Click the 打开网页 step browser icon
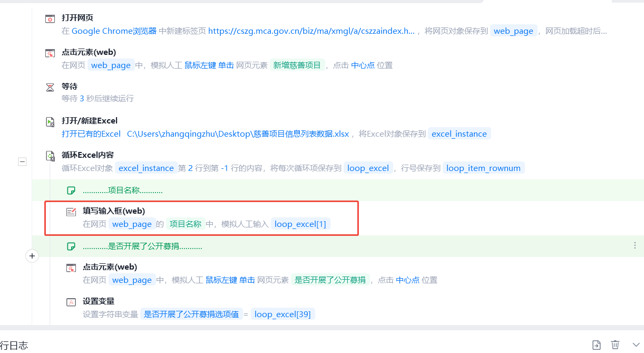The image size is (644, 353). (x=50, y=18)
